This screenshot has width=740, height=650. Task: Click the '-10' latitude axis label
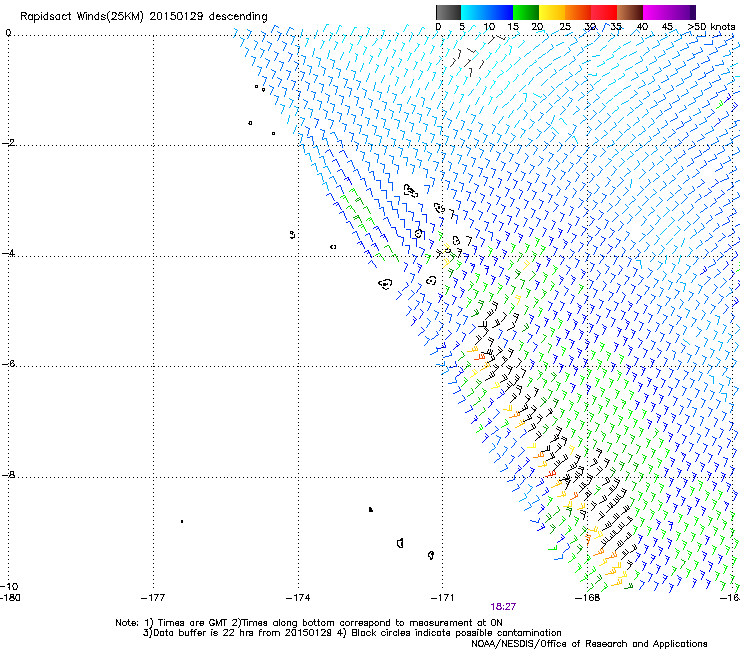9,586
